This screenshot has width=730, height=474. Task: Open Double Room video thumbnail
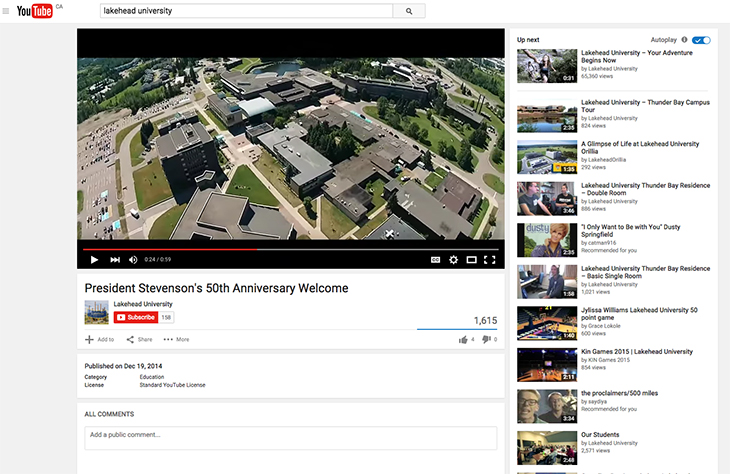click(x=547, y=198)
